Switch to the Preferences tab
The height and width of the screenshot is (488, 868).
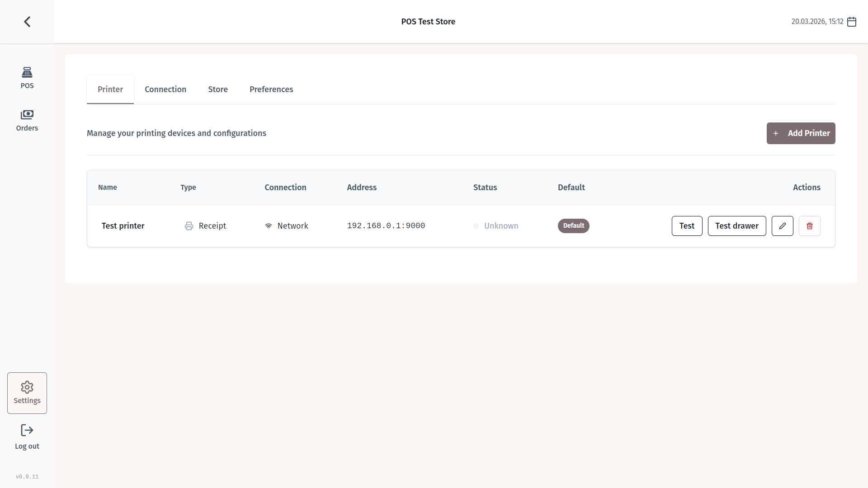coord(271,89)
